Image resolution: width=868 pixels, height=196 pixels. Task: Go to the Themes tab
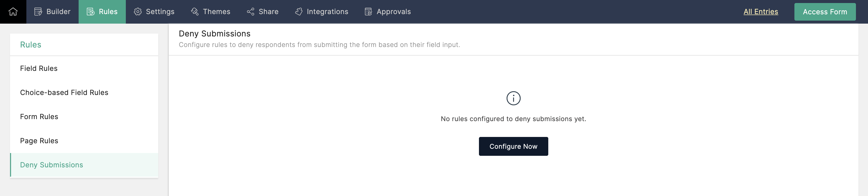pyautogui.click(x=216, y=12)
